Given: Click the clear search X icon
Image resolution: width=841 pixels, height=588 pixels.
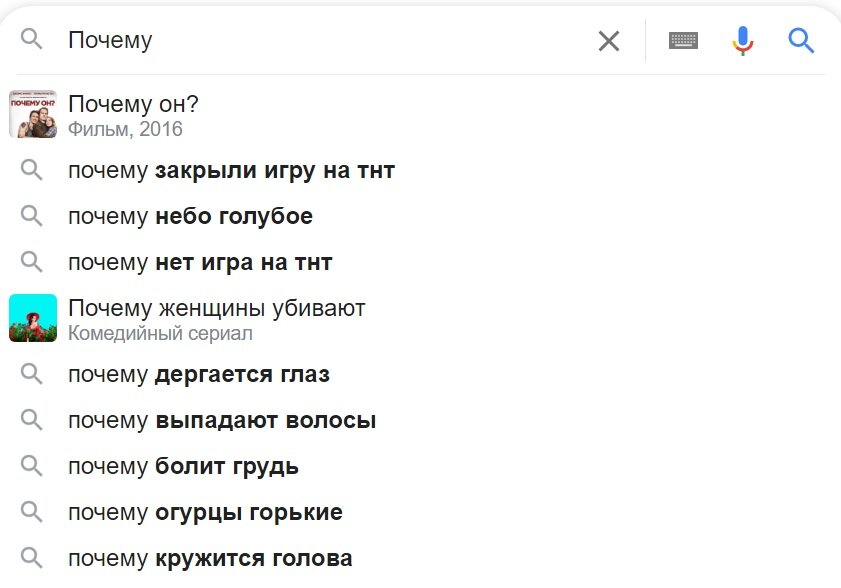Looking at the screenshot, I should click(608, 41).
